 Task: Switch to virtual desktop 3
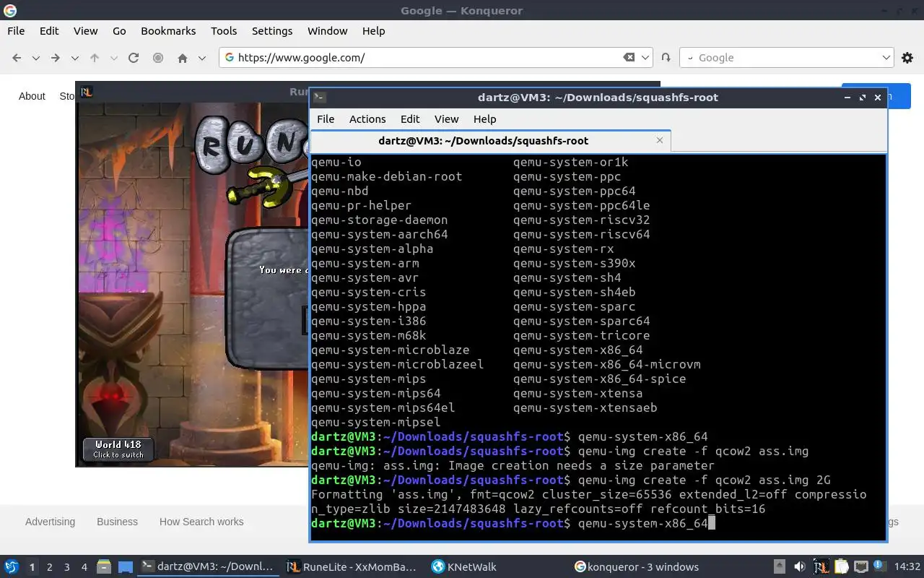pyautogui.click(x=67, y=567)
